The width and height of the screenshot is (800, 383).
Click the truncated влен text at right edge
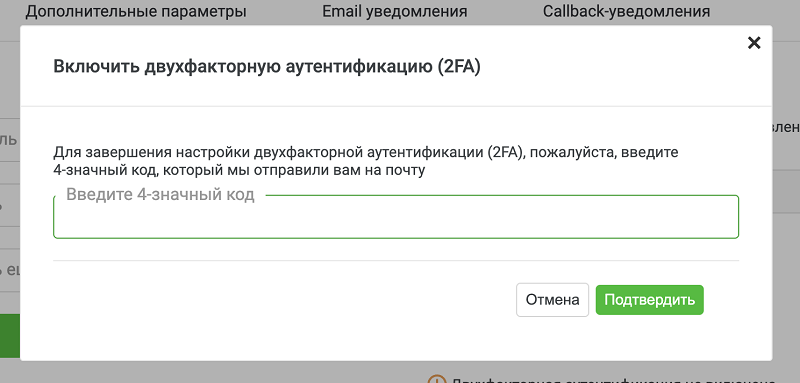pos(786,127)
